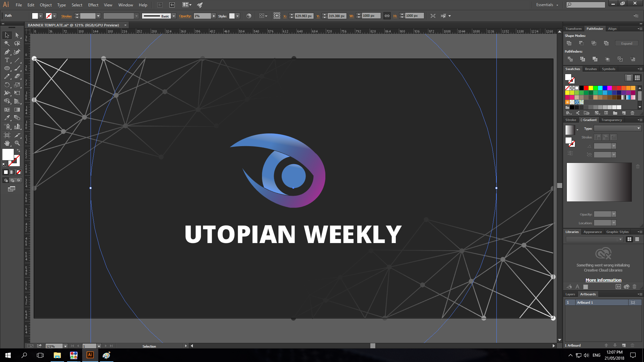
Task: Expand the Opacity slider arrow
Action: 214,16
